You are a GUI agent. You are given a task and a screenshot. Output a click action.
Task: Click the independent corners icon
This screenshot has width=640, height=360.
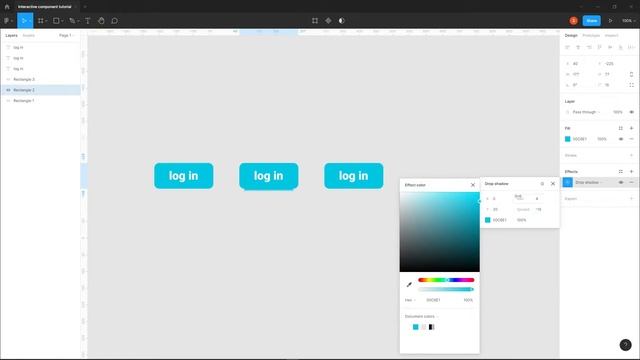631,85
